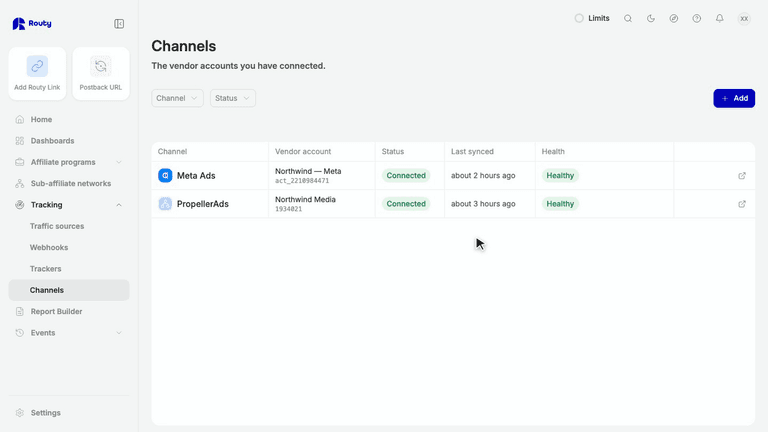Open notifications bell icon
This screenshot has height=432, width=768.
point(720,19)
